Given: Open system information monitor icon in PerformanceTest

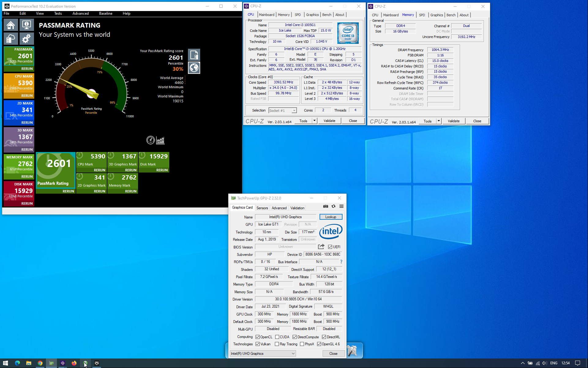Looking at the screenshot, I should click(27, 25).
